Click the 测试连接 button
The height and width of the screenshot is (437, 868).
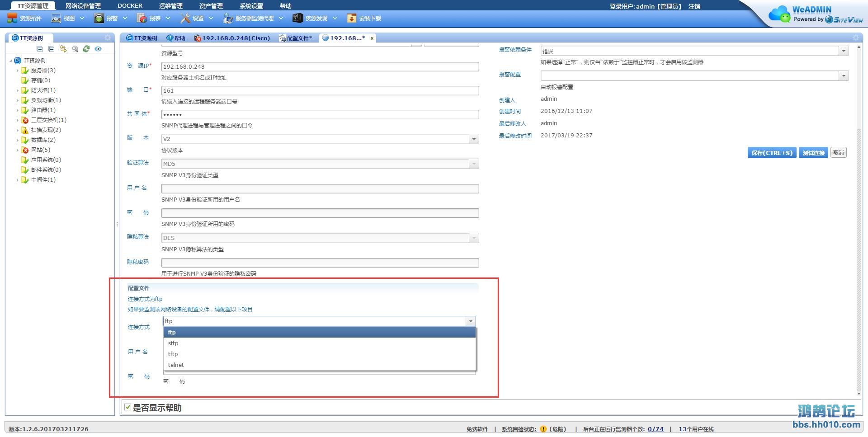point(813,153)
